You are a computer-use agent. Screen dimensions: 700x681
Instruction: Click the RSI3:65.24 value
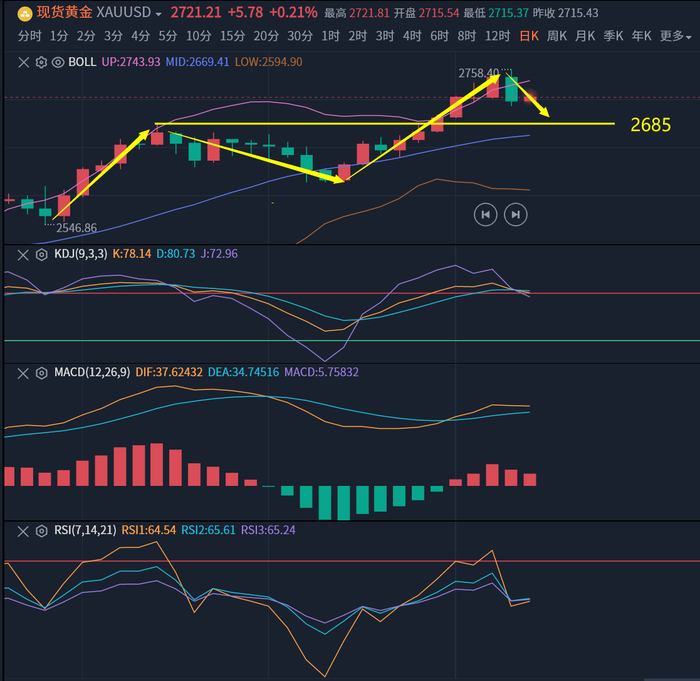268,531
